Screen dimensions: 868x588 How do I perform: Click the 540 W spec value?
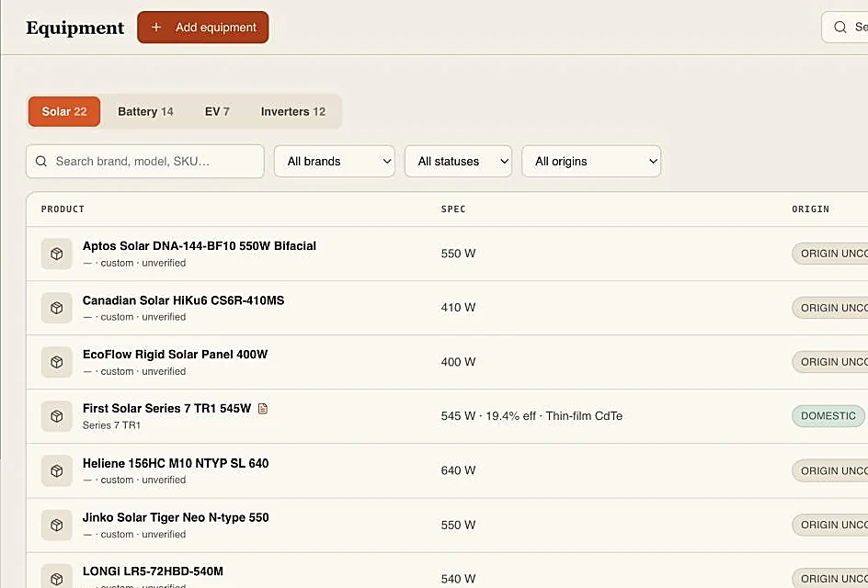coord(458,579)
